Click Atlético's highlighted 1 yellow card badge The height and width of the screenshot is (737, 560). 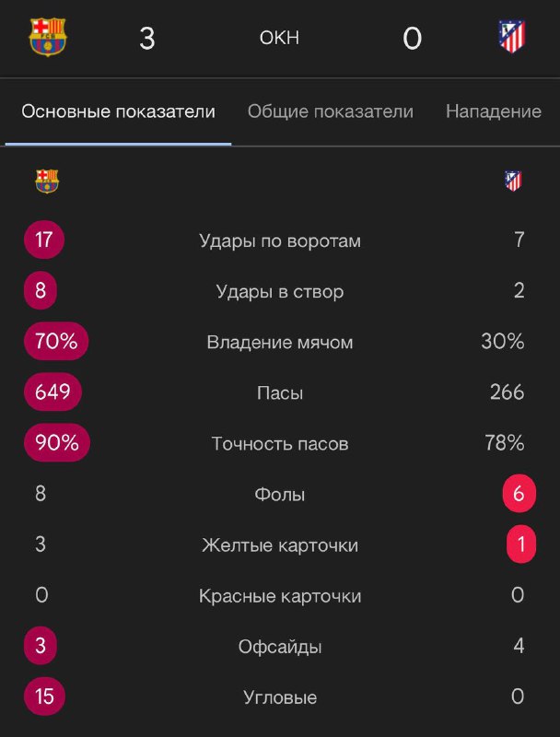521,544
